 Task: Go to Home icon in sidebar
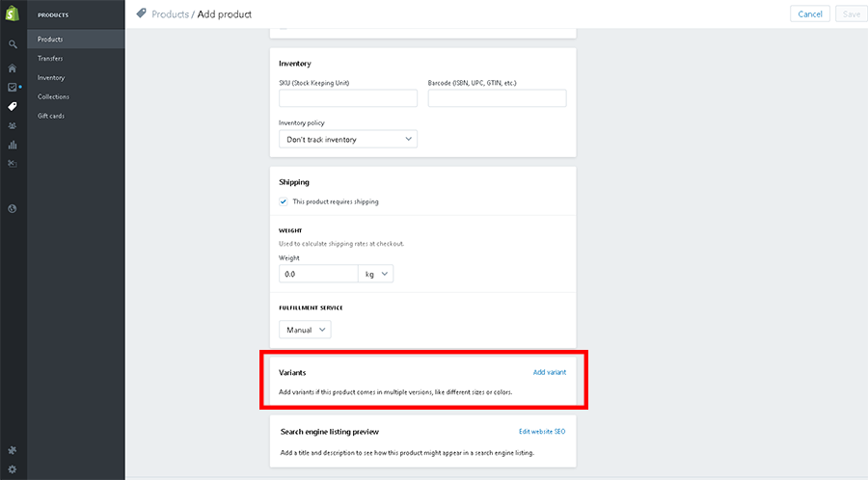click(13, 68)
